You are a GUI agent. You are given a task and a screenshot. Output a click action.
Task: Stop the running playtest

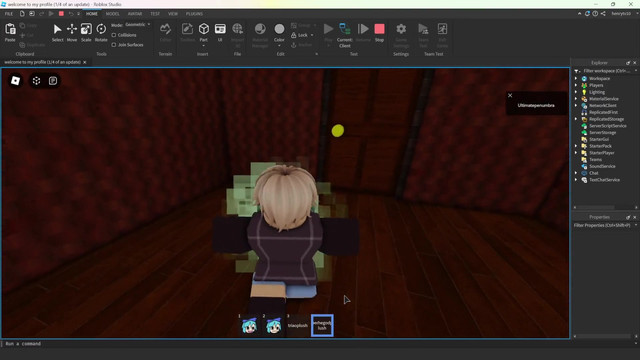point(379,33)
